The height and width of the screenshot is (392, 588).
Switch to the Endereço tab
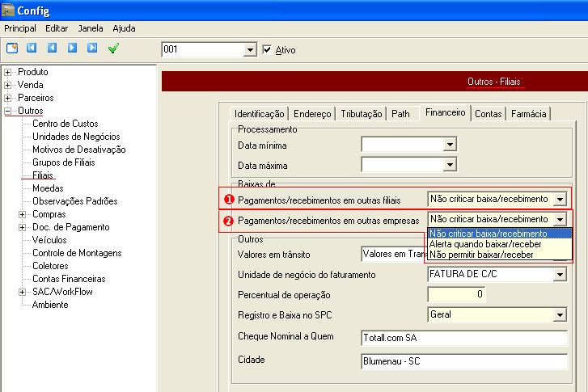(x=312, y=113)
